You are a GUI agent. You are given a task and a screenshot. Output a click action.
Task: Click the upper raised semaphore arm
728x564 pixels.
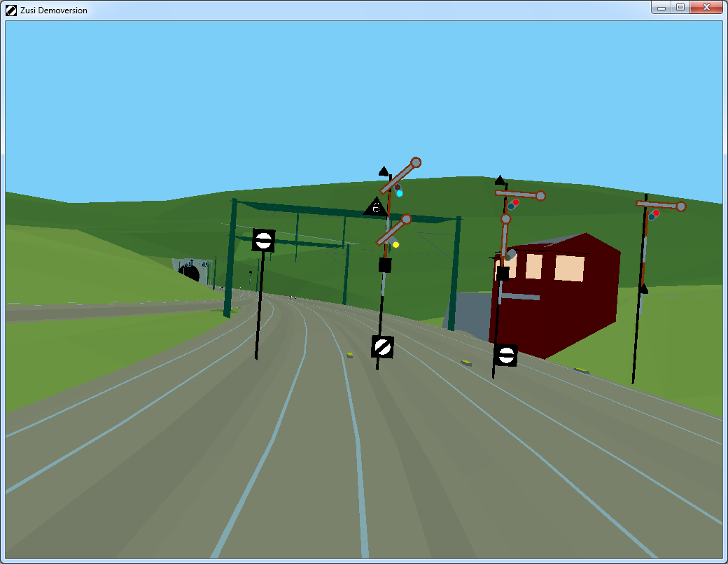coord(400,176)
